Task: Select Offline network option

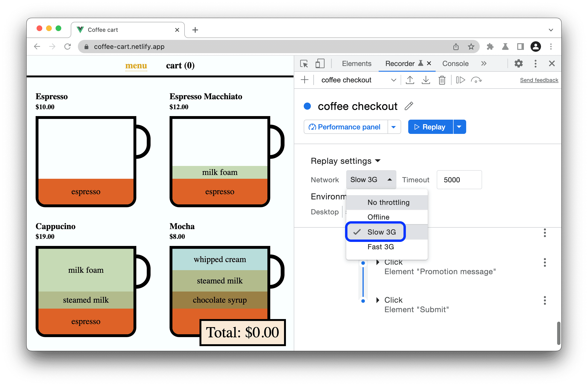Action: 379,216
